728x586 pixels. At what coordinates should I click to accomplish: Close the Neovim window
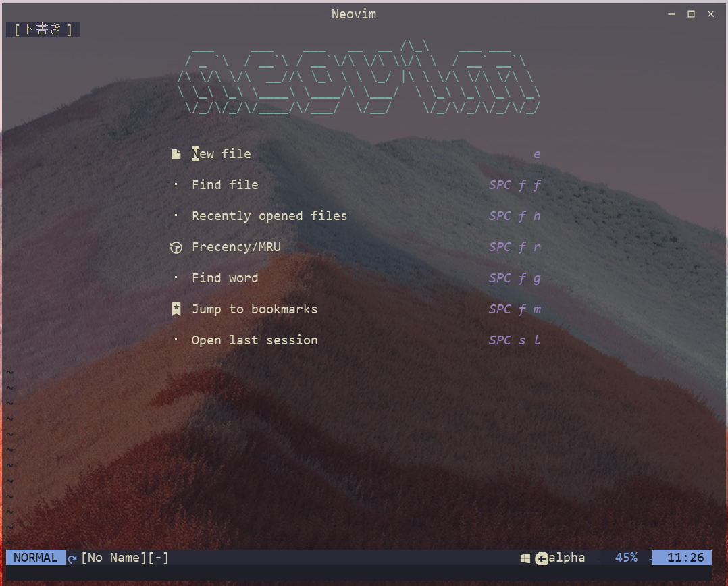coord(710,14)
